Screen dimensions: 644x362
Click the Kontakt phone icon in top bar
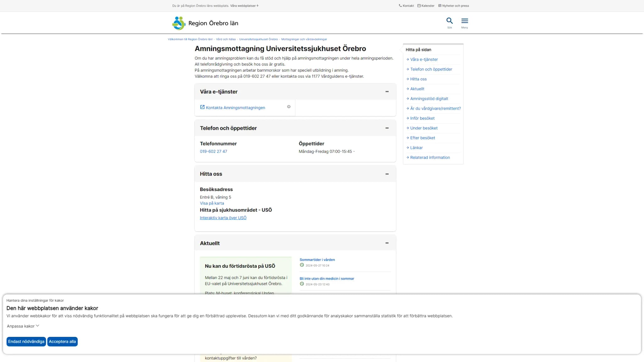tap(400, 6)
